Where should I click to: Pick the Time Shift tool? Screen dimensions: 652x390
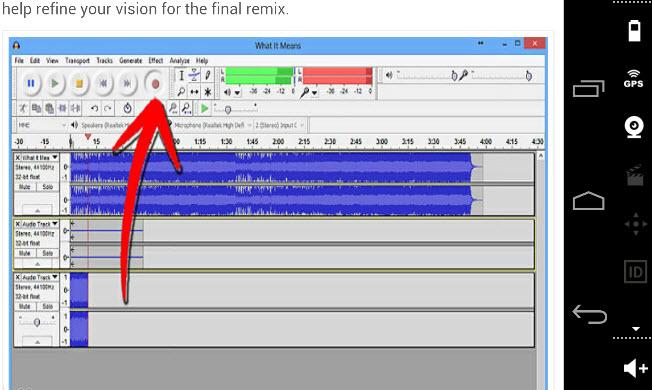tap(194, 91)
